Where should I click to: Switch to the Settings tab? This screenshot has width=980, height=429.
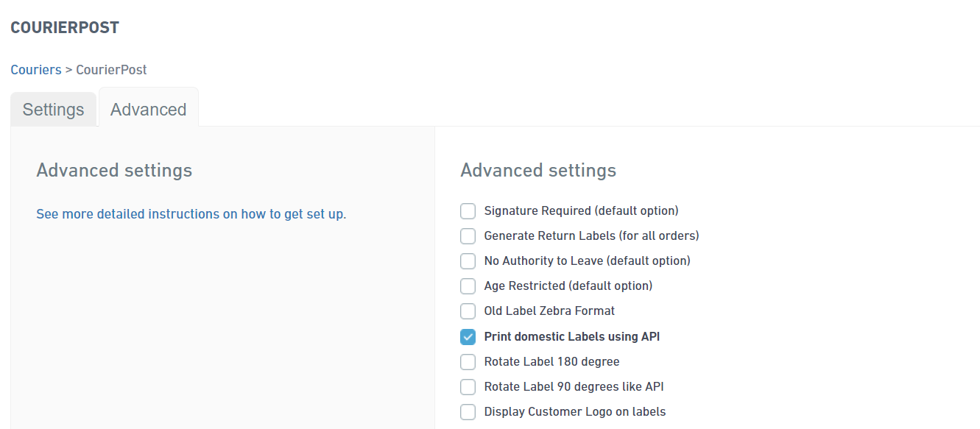(54, 110)
